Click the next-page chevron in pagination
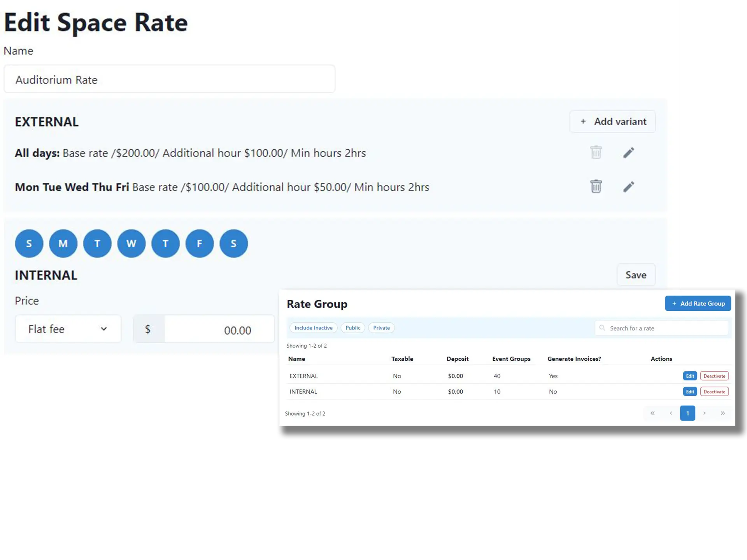The width and height of the screenshot is (747, 560). click(x=704, y=413)
